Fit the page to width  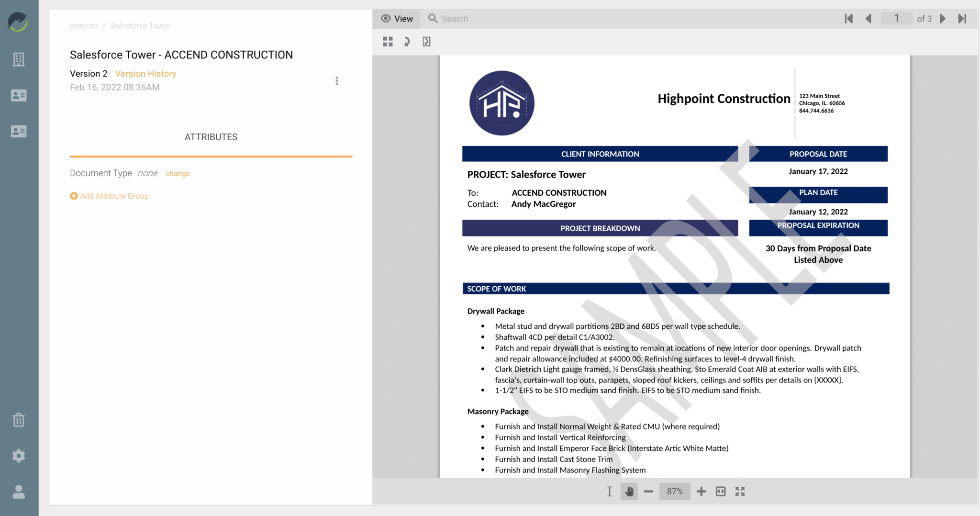click(721, 492)
